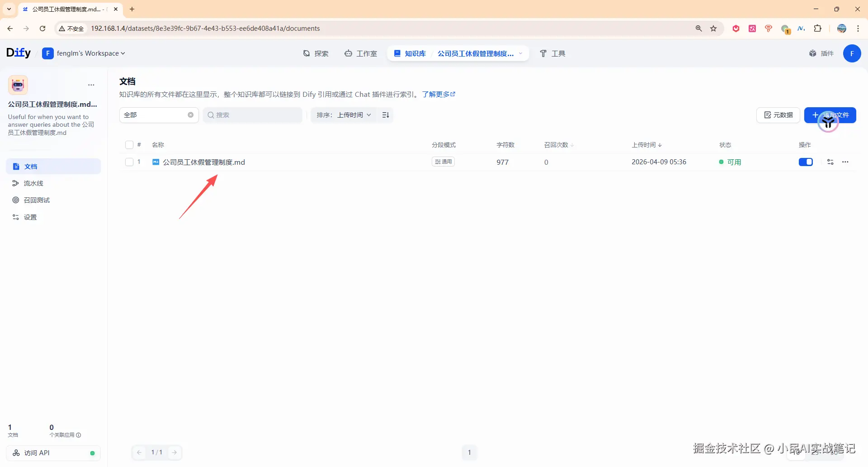Click the 不安全 site security indicator
This screenshot has height=467, width=868.
click(71, 29)
